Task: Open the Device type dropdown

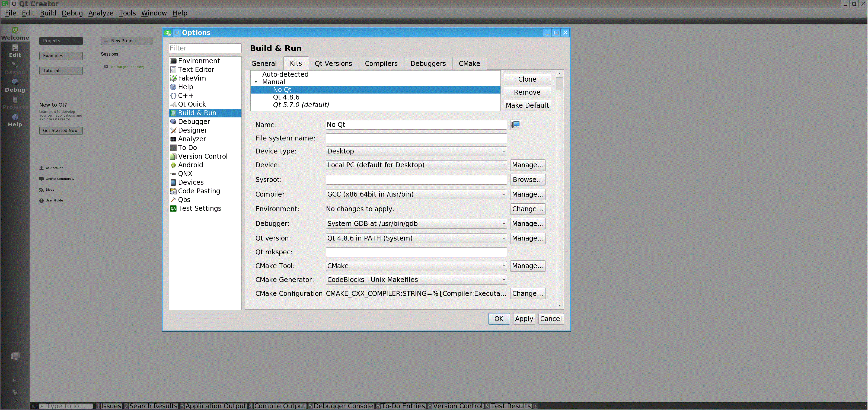Action: coord(416,152)
